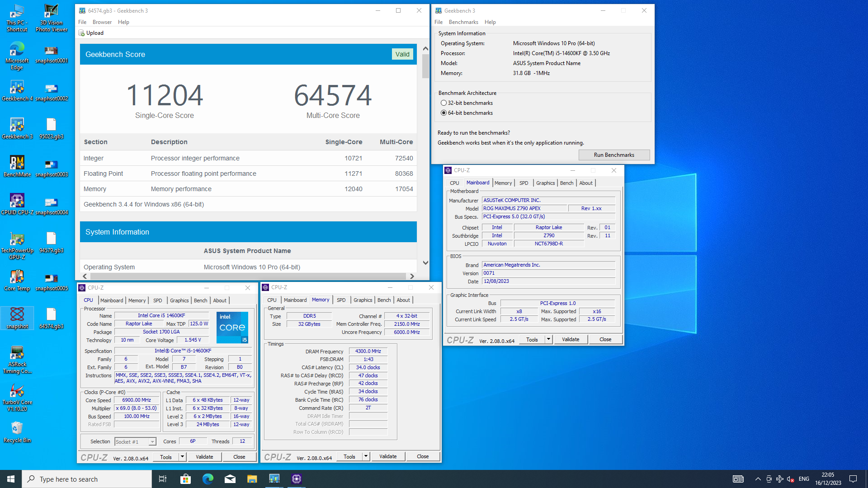Open 95023.gb3 result file
This screenshot has height=488, width=868.
51,128
